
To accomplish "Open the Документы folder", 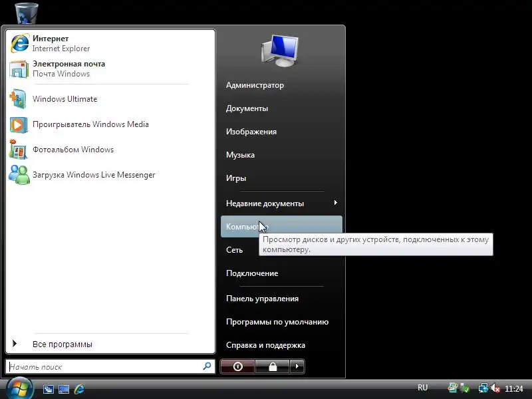I will pos(281,108).
